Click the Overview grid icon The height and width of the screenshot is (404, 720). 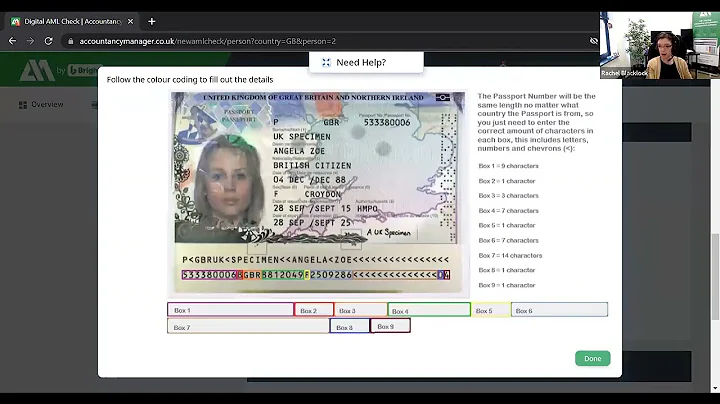click(x=22, y=105)
